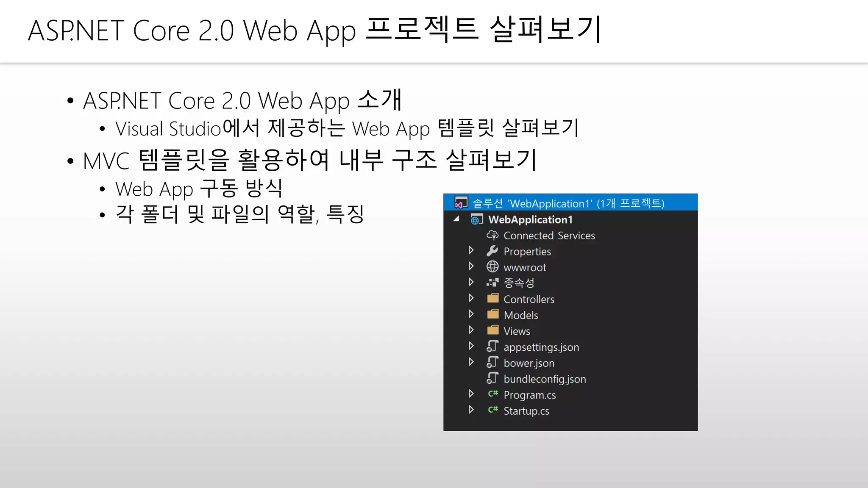Viewport: 868px width, 488px height.
Task: Select the Models folder label
Action: [521, 315]
